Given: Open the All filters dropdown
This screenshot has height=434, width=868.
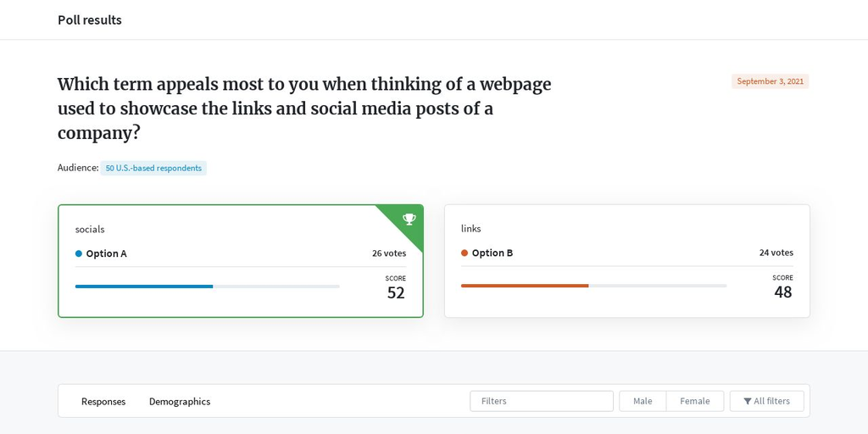Looking at the screenshot, I should 766,401.
